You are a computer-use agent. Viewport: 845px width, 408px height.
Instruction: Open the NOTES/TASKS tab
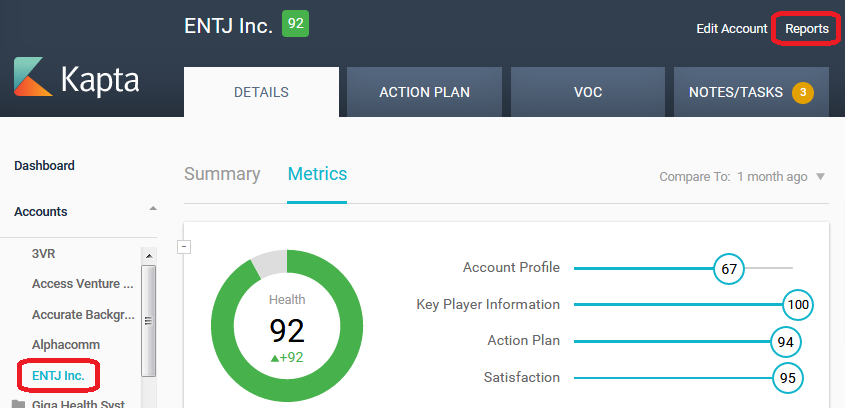click(x=751, y=92)
